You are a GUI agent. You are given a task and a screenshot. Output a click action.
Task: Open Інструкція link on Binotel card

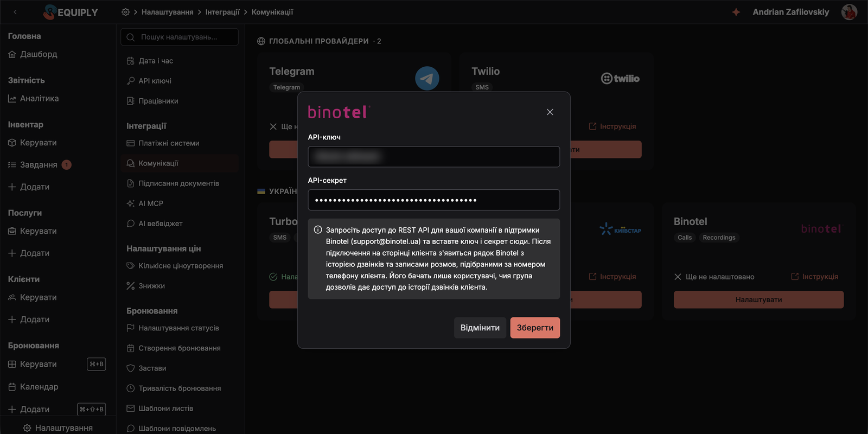tap(815, 277)
